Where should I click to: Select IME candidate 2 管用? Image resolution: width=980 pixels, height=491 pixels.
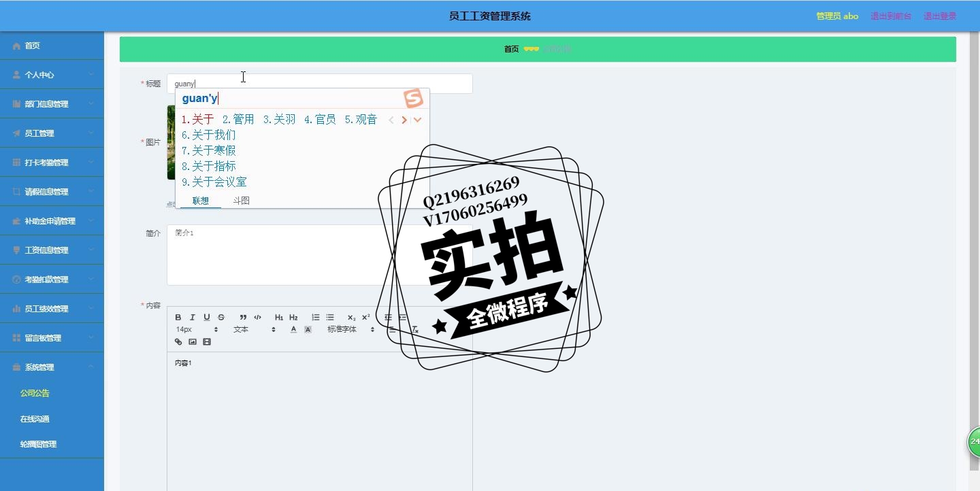(x=238, y=120)
